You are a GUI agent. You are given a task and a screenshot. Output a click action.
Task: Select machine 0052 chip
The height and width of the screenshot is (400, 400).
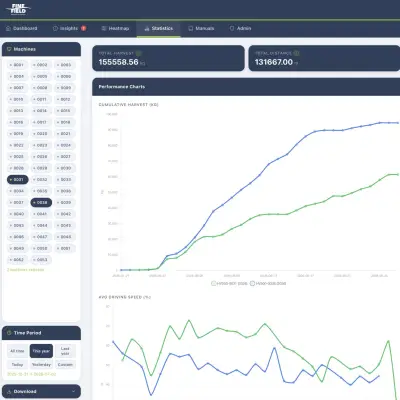[x=18, y=260]
